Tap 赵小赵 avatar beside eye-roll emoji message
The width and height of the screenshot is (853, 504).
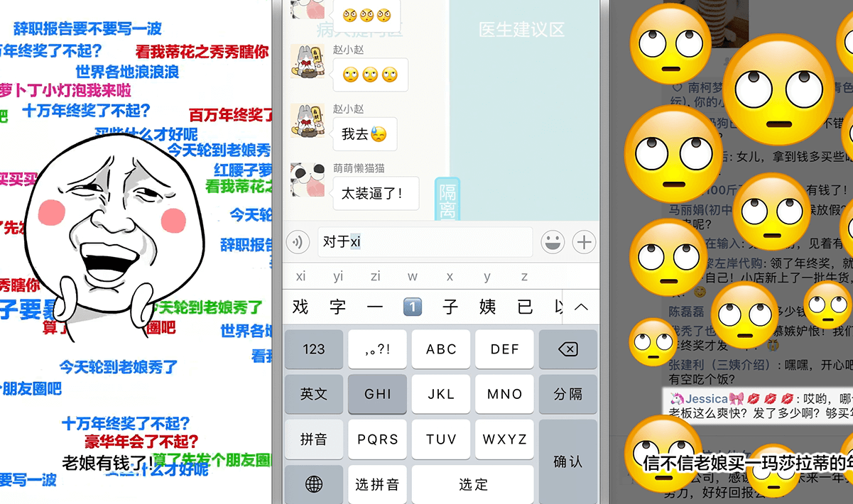tap(308, 61)
